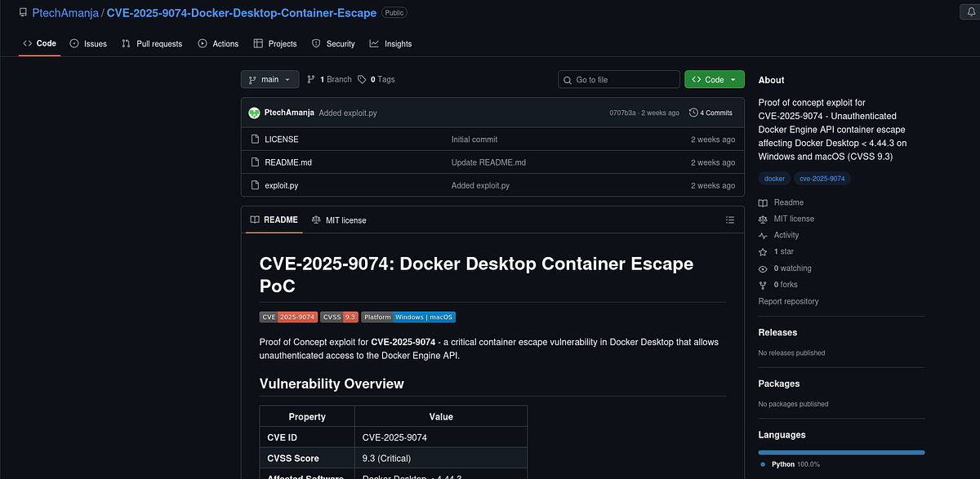View the 4 Commits history
Viewport: 980px width, 479px height.
point(710,113)
